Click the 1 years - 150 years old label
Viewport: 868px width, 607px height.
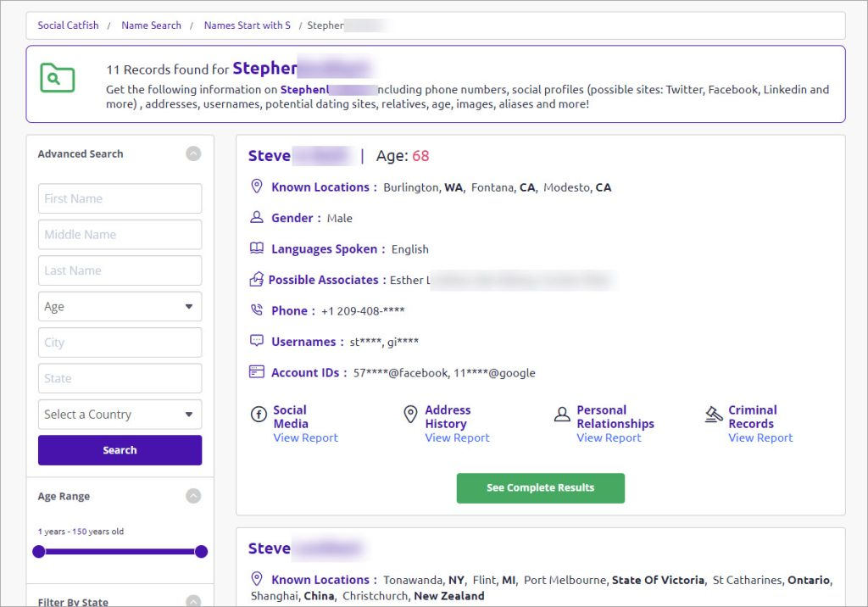click(x=81, y=531)
